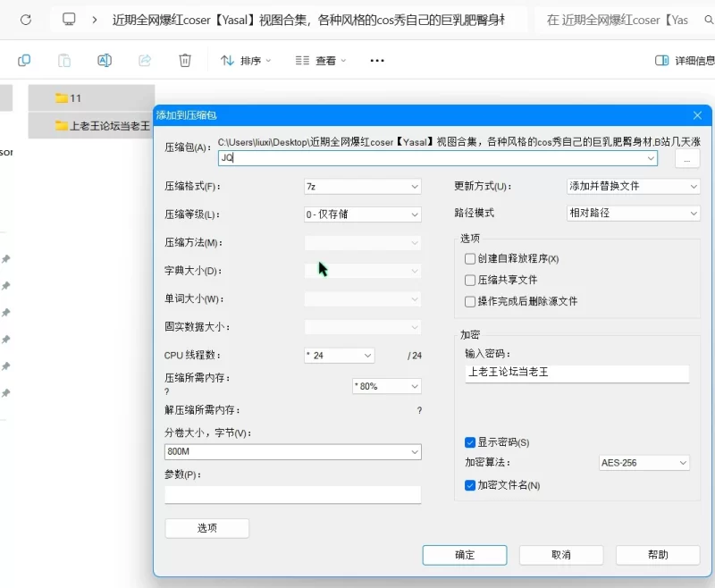Expand the breadcrumb chevron in address bar
This screenshot has height=588, width=715.
95,20
